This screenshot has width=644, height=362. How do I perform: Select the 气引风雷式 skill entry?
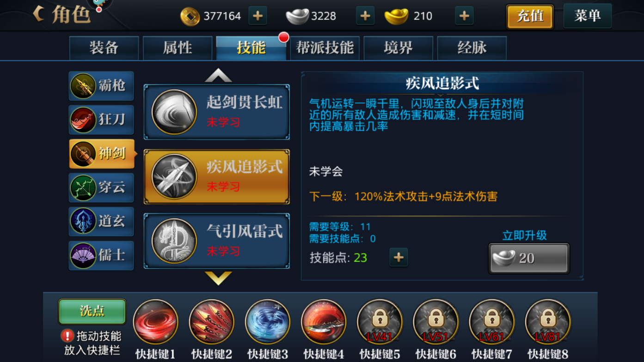pyautogui.click(x=217, y=241)
